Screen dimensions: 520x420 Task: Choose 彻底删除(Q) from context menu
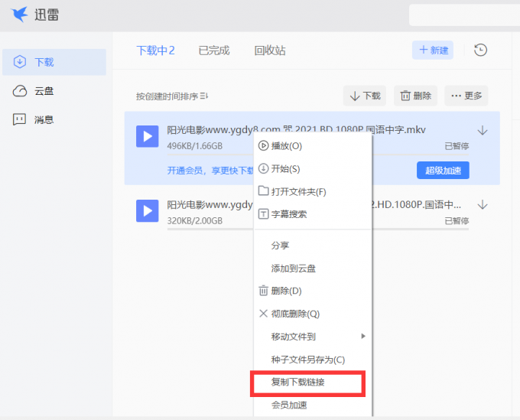[x=313, y=314]
